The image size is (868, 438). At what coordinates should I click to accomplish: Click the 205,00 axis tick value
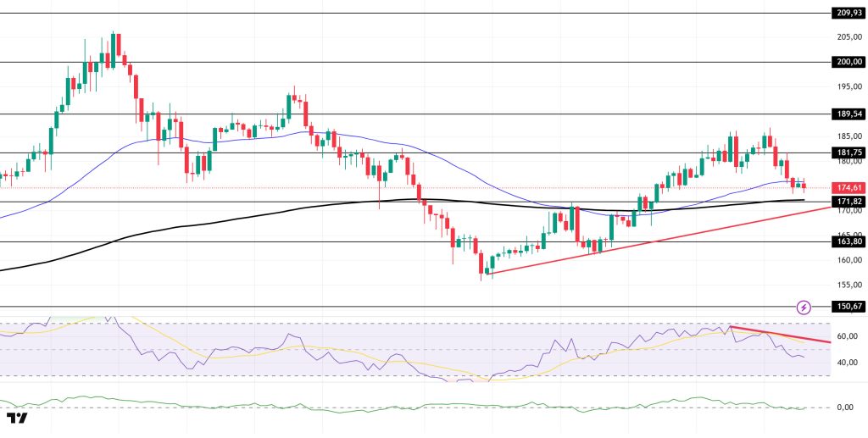[x=848, y=37]
